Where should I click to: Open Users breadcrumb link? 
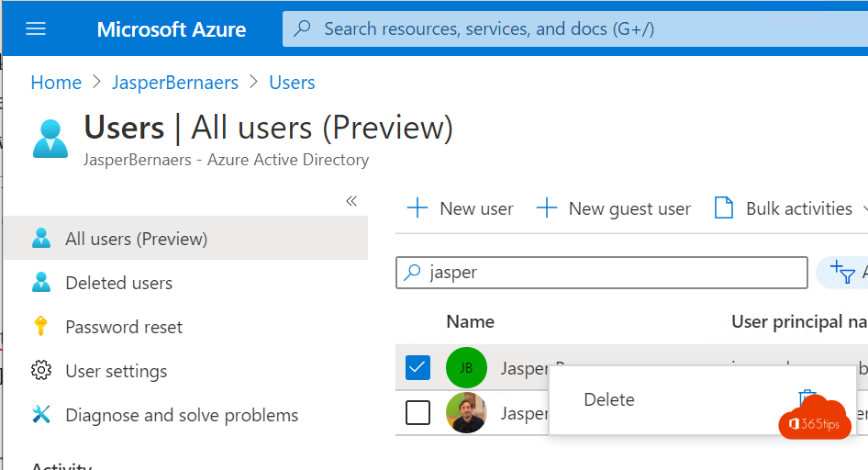pyautogui.click(x=292, y=83)
